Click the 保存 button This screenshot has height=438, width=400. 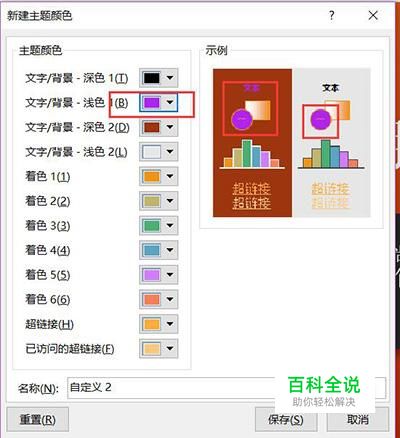[286, 420]
